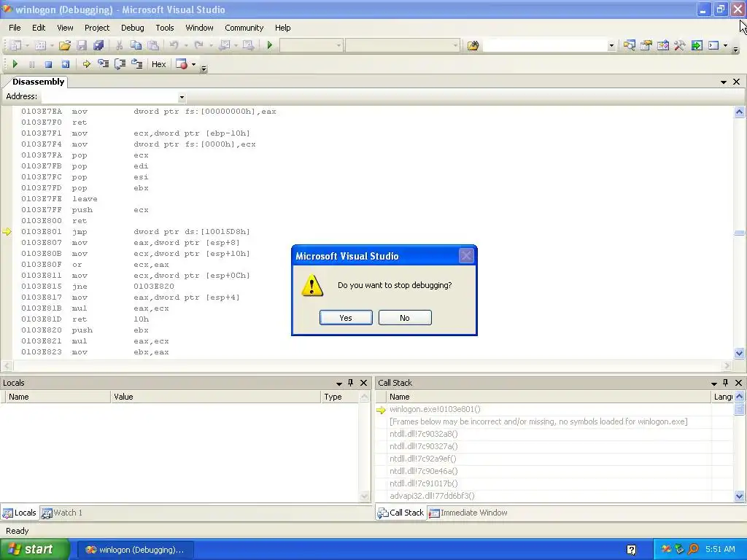
Task: Switch to the Immediate Window tab
Action: pos(468,513)
